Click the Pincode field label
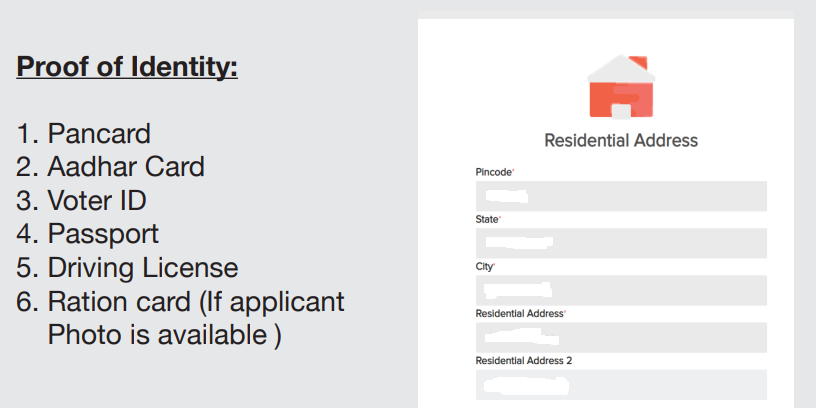The height and width of the screenshot is (408, 816). pos(494,172)
